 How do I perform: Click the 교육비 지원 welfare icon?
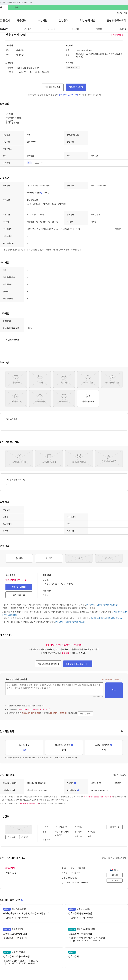point(88,379)
